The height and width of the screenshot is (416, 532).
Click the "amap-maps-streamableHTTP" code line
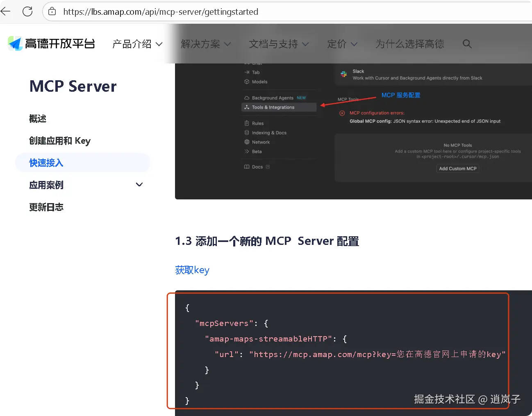pos(276,339)
